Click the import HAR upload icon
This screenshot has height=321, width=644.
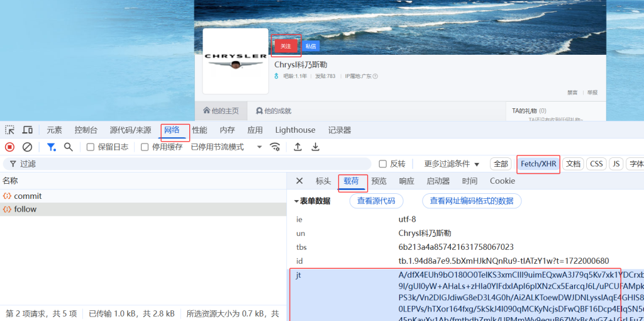click(x=298, y=147)
